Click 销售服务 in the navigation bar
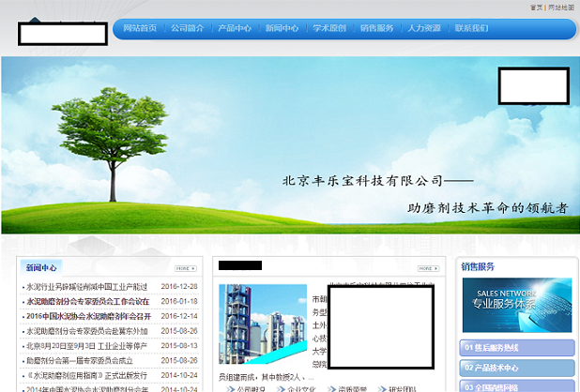Viewport: 580px width, 392px height. tap(377, 28)
